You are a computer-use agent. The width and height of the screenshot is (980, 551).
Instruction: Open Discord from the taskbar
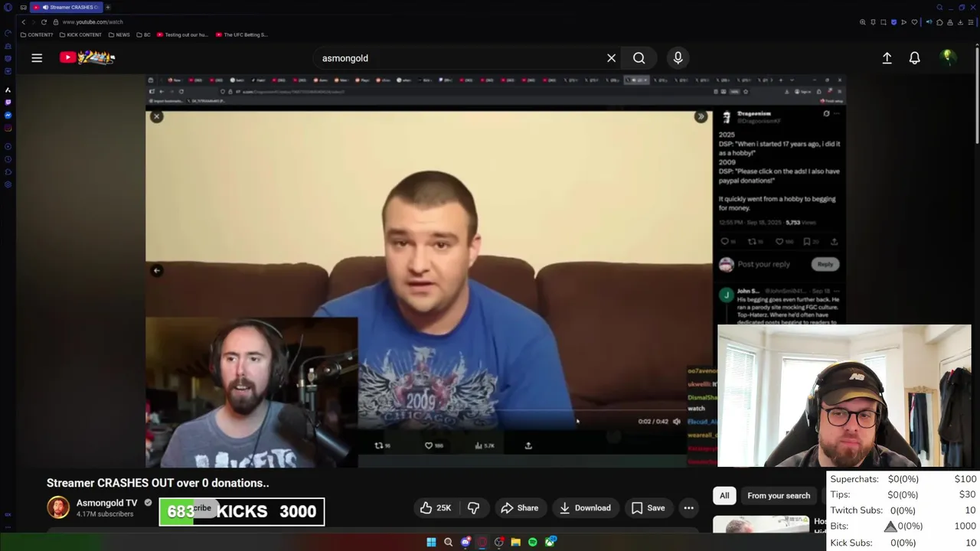point(465,542)
